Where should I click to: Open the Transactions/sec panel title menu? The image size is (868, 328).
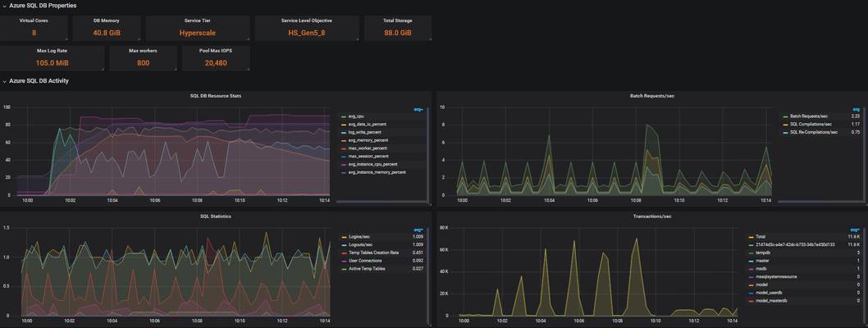point(652,216)
